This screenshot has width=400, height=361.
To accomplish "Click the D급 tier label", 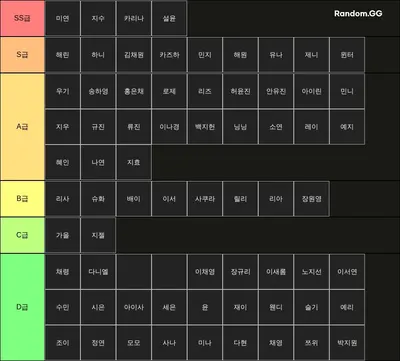I will pos(22,307).
